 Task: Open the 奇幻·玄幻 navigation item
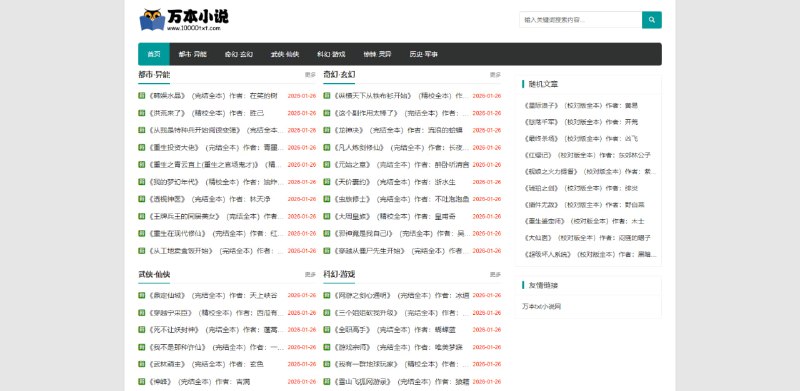click(x=239, y=54)
